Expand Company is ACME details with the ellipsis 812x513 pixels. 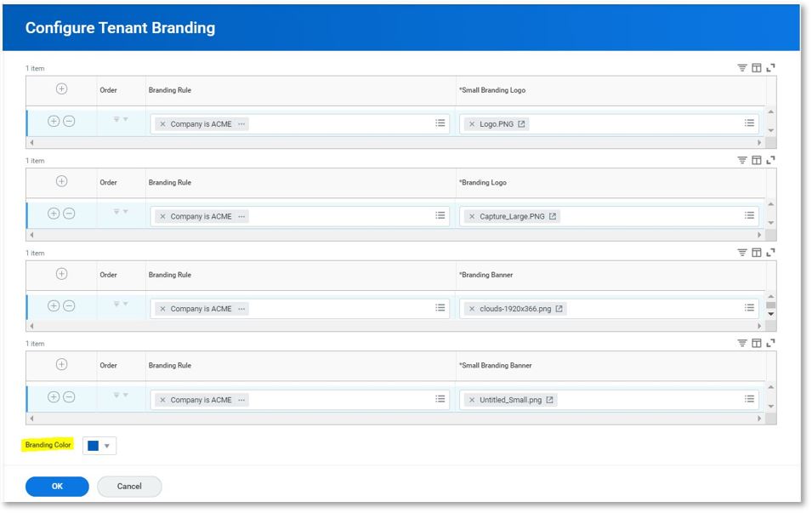coord(241,123)
